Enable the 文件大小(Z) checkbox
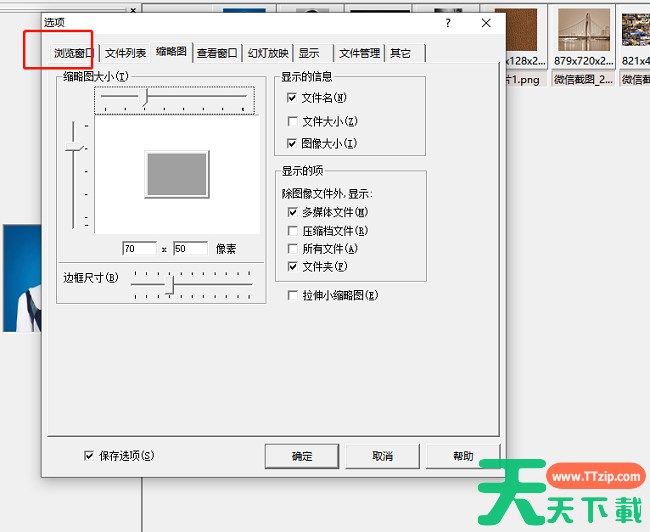The image size is (650, 532). point(292,121)
